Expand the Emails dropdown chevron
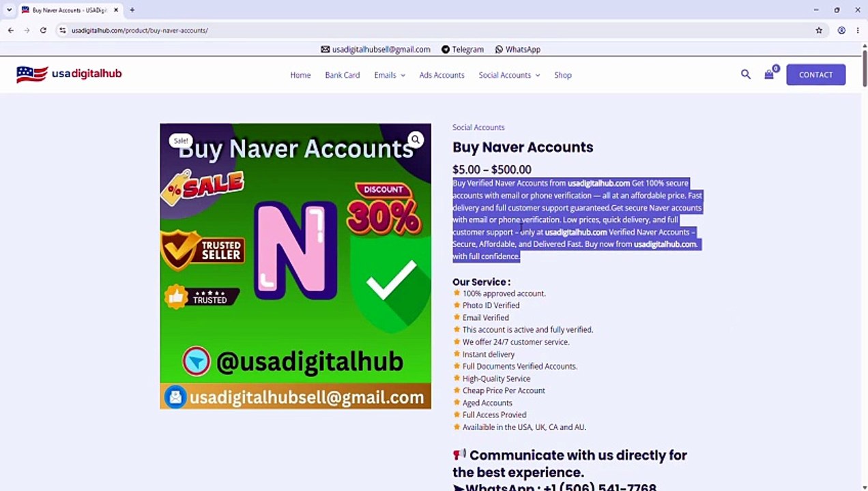 (403, 76)
